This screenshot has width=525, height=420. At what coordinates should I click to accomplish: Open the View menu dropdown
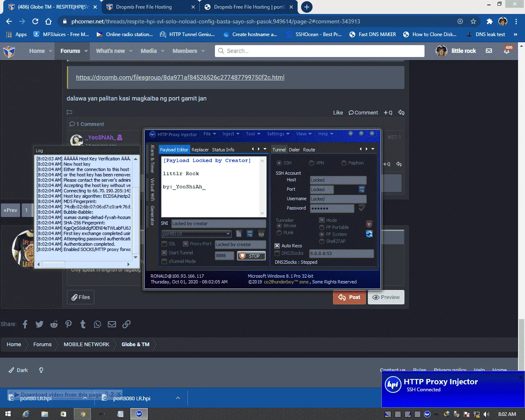(x=304, y=134)
